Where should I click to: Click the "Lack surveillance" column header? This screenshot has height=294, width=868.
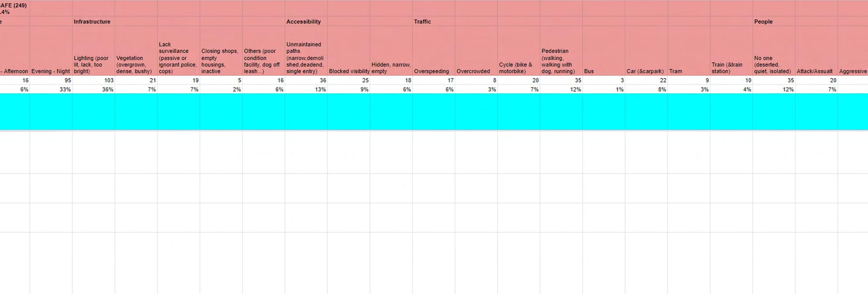click(x=179, y=51)
